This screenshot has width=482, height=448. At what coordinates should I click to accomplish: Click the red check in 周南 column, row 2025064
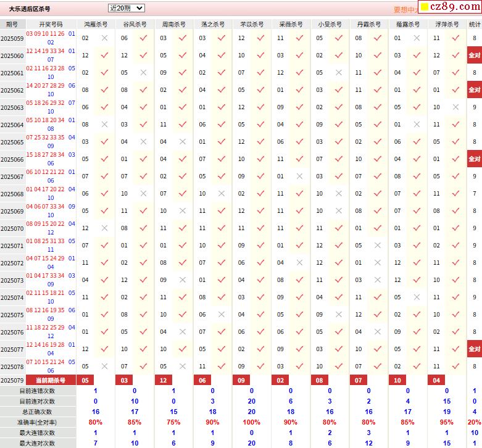183,124
